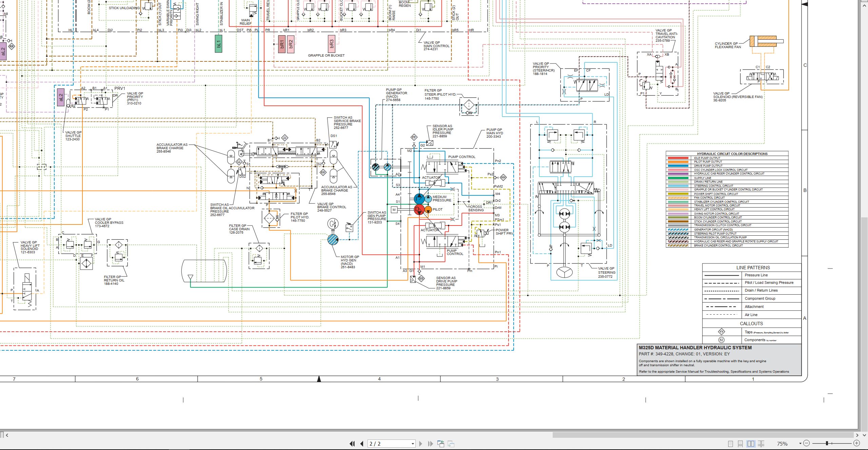Jump to the last page

(431, 444)
